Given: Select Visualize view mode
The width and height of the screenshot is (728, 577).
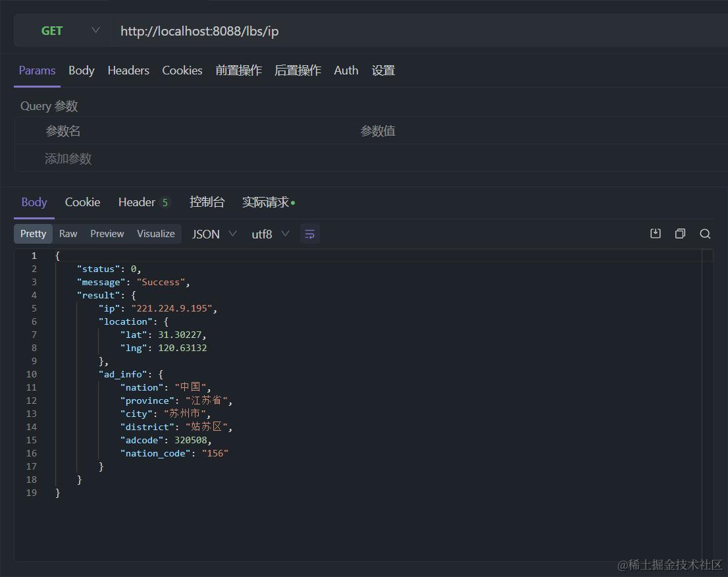Looking at the screenshot, I should click(155, 234).
